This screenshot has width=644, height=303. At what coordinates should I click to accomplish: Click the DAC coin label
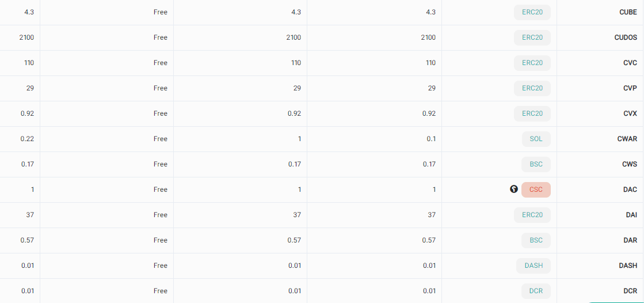[630, 190]
